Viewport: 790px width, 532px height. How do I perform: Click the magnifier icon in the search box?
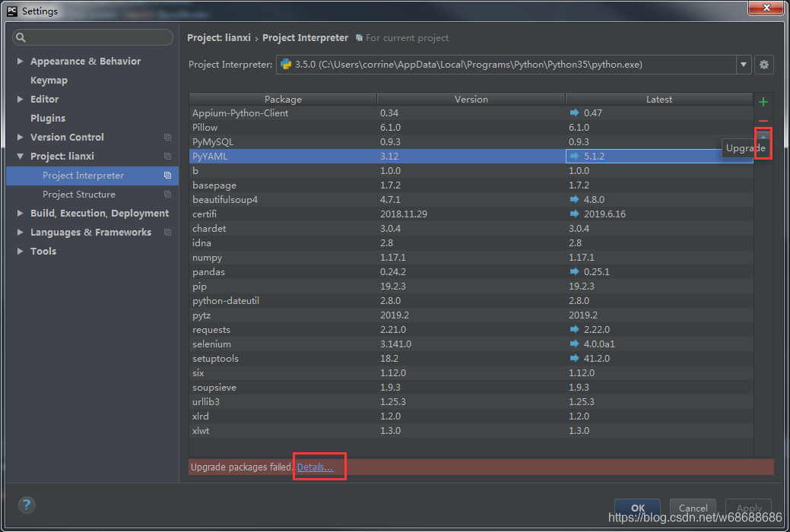(x=19, y=36)
